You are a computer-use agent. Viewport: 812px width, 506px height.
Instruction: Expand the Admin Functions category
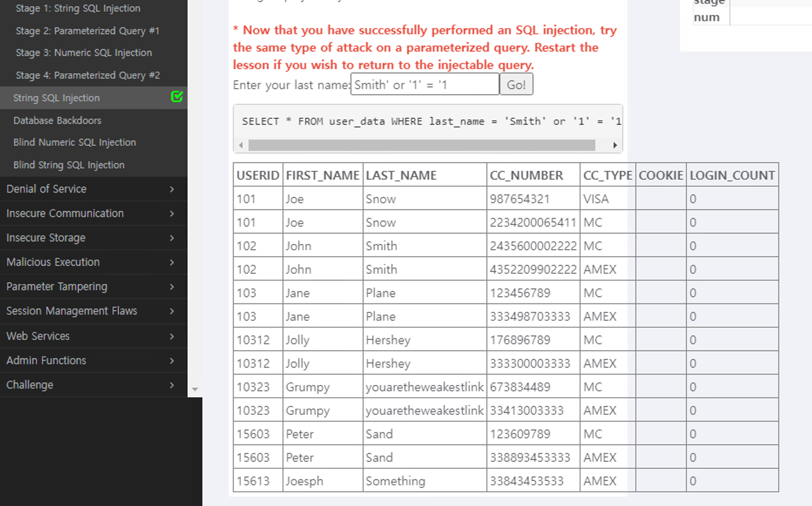coord(46,360)
